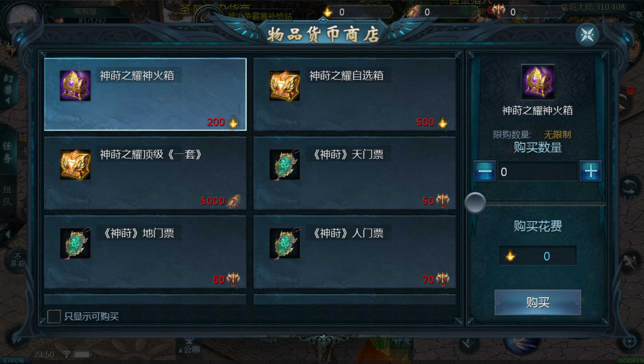Click the flame currency icon in the top bar
Screen dimensions: 644x364
pos(328,12)
